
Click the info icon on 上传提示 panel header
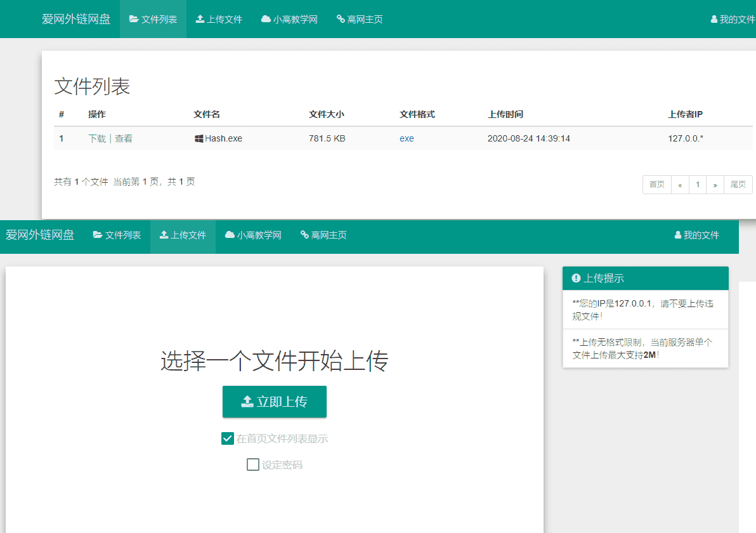(x=575, y=278)
